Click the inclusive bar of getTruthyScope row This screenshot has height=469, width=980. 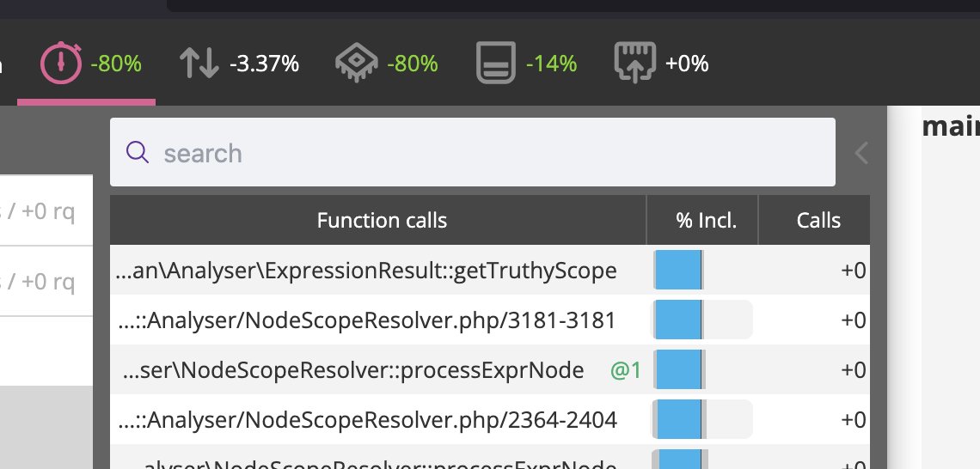tap(679, 270)
